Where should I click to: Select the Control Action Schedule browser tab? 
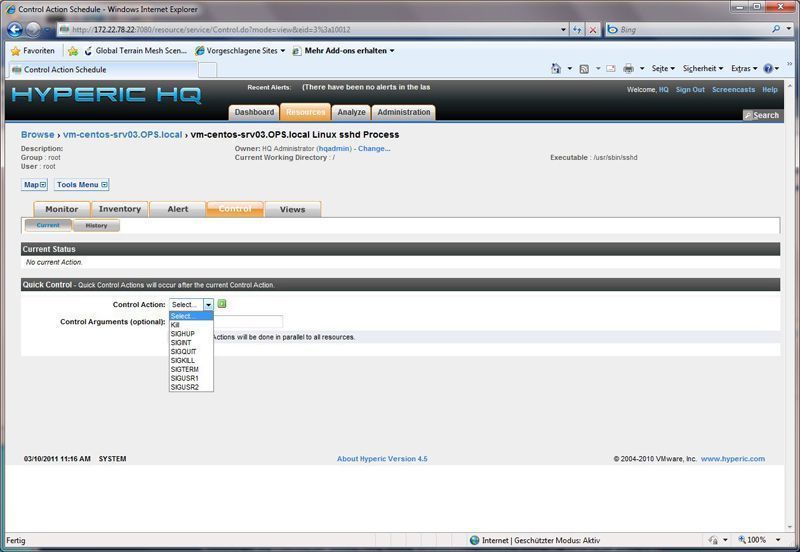pyautogui.click(x=102, y=69)
